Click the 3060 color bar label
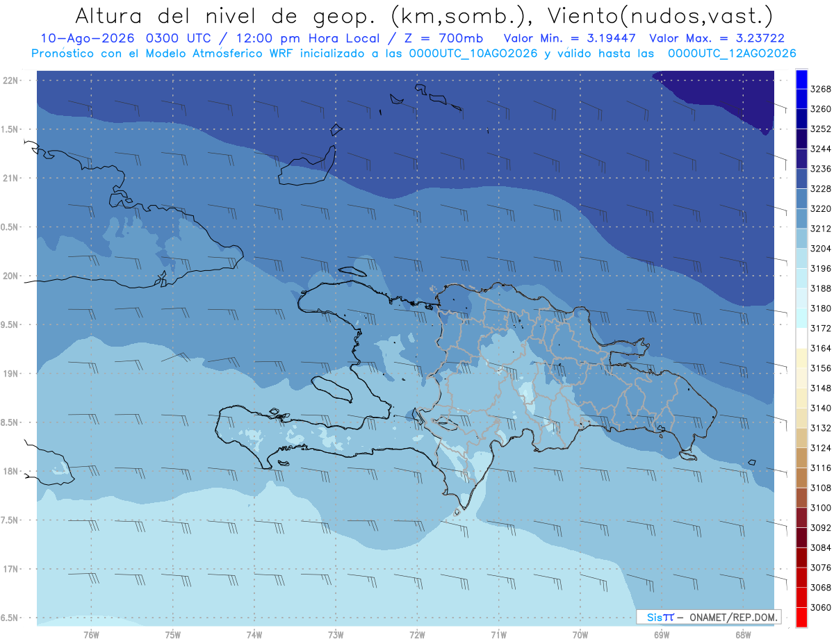 point(821,607)
